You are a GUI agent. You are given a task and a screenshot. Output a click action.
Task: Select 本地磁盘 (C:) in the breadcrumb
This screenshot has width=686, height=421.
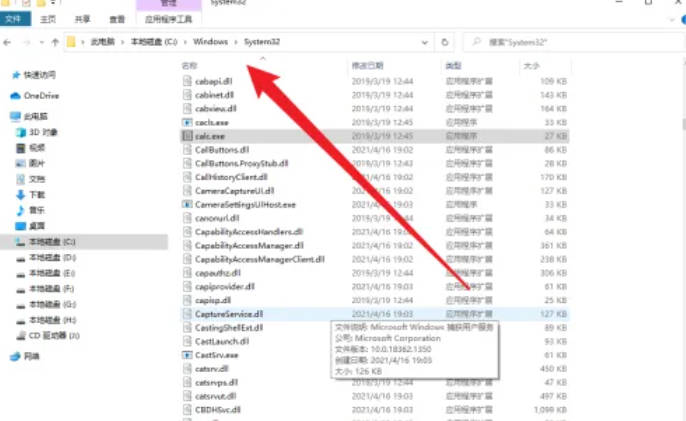[x=154, y=42]
